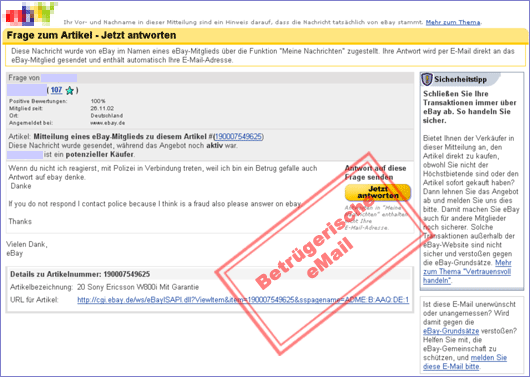Open the URL für Artikel cgi.ebay.de link

(243, 300)
